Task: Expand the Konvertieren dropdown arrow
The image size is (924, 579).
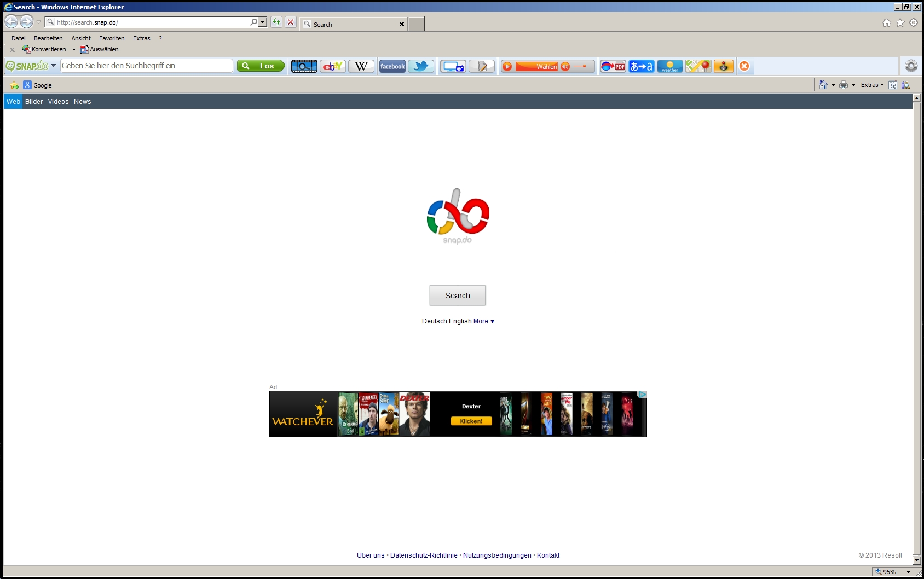Action: click(74, 49)
